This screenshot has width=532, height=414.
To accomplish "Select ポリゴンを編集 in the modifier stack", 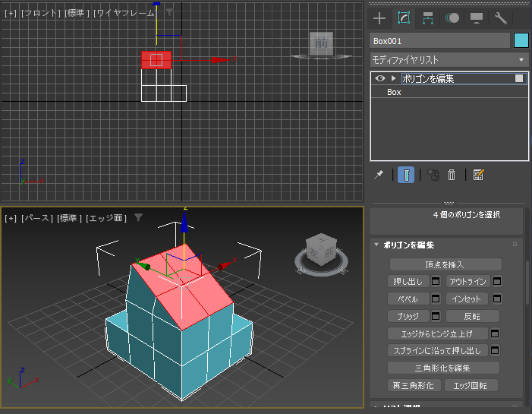I will [x=428, y=79].
